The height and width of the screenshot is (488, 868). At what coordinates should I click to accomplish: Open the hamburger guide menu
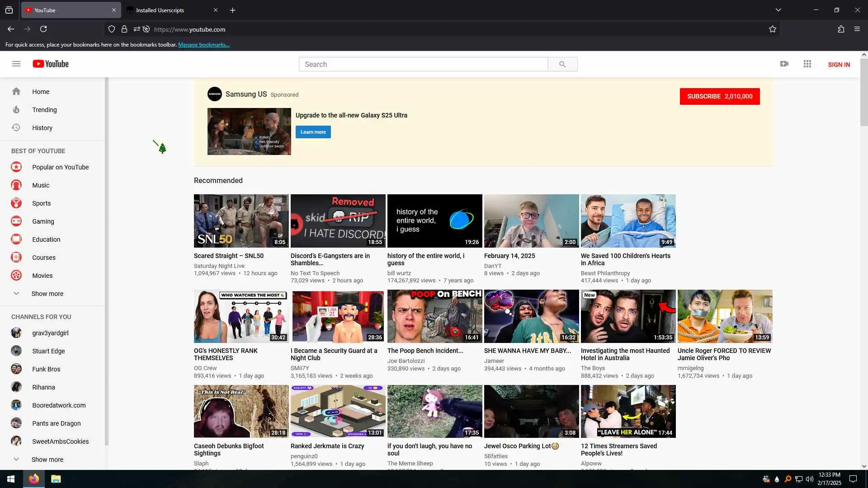click(x=16, y=64)
